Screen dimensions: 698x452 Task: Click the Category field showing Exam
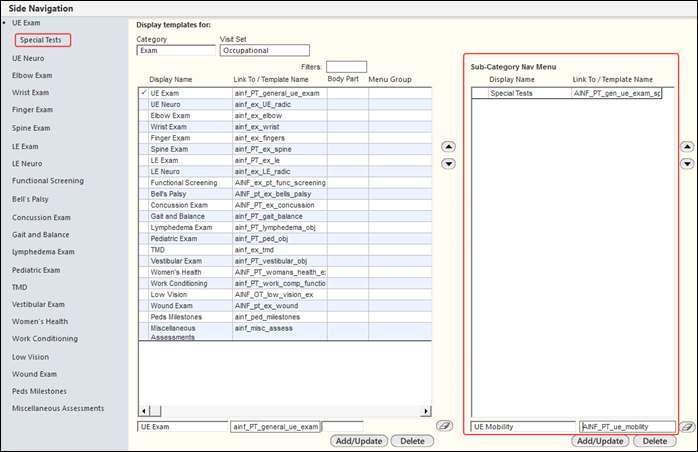(x=176, y=50)
